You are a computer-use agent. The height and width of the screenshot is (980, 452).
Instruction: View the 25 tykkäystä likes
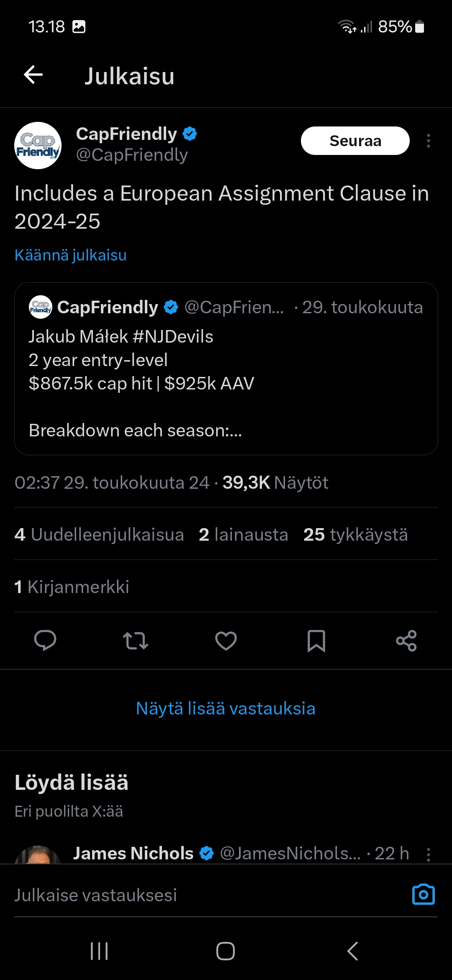click(355, 534)
